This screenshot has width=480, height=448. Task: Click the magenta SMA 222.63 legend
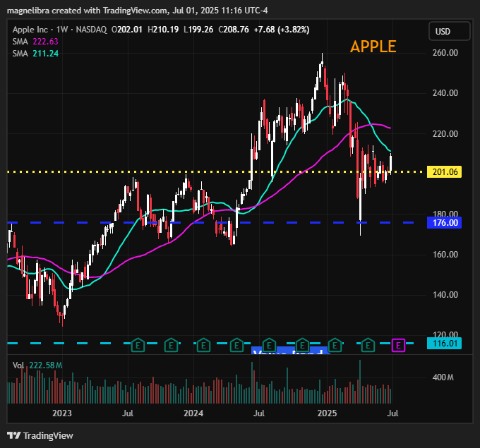click(x=35, y=42)
